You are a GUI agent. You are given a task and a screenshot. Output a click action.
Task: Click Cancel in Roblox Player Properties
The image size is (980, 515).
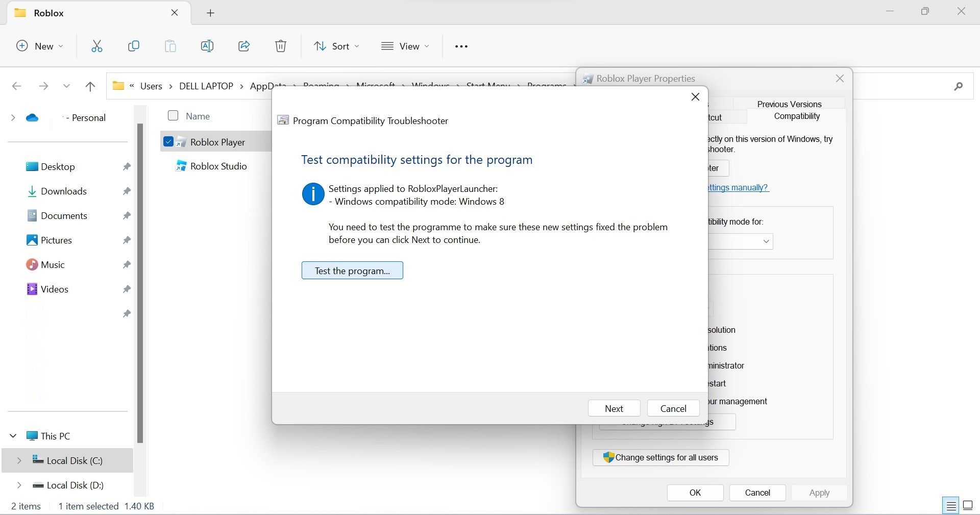[757, 493]
